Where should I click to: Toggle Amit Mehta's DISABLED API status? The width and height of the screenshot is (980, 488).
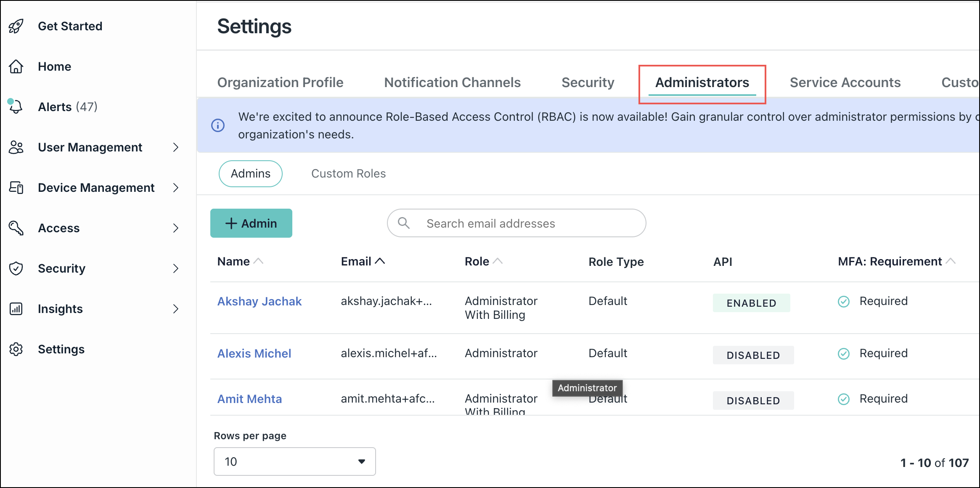[x=753, y=400]
